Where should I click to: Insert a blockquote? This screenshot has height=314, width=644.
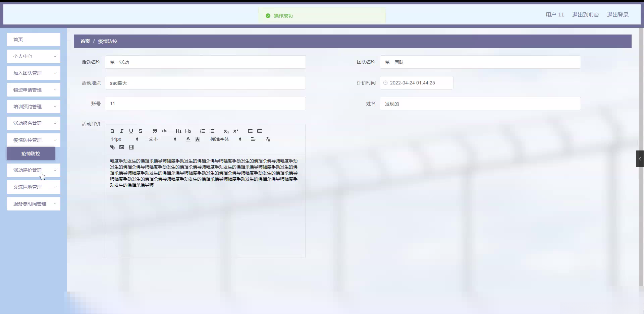155,131
